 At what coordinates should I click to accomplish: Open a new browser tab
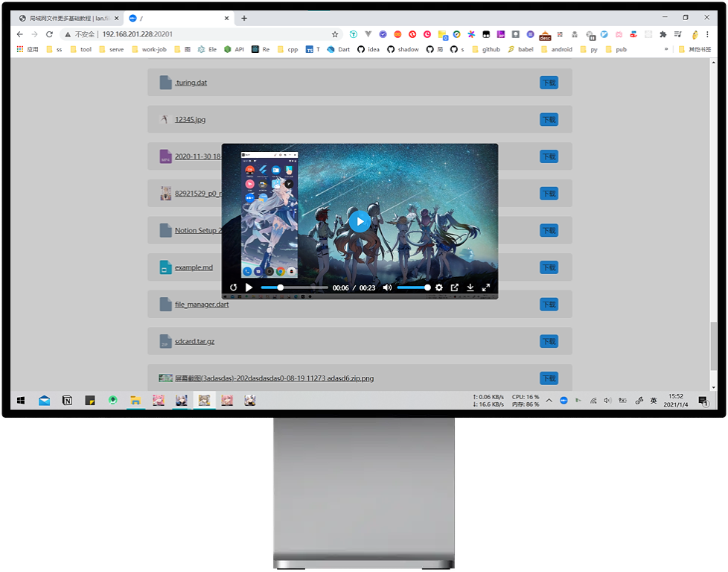pos(244,18)
